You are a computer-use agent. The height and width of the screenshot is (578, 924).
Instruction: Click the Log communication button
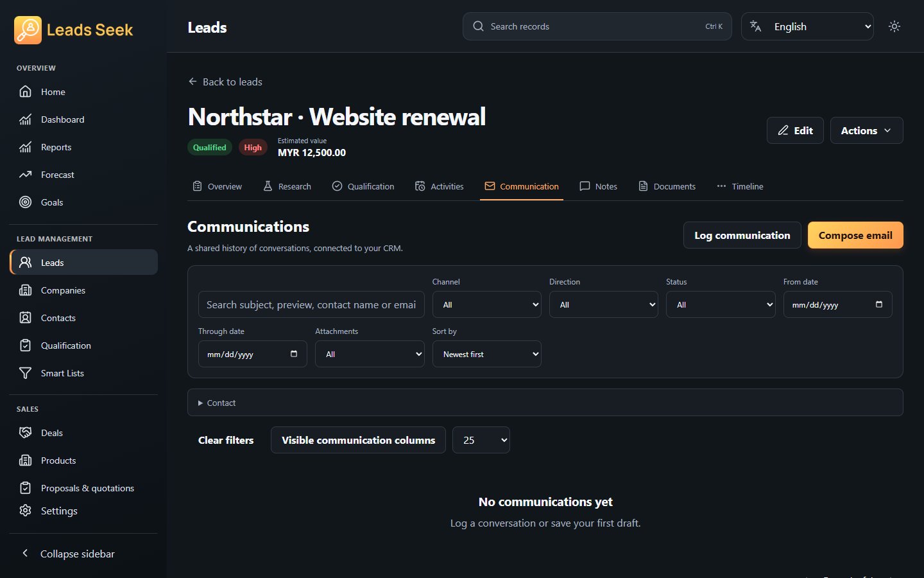coord(742,235)
